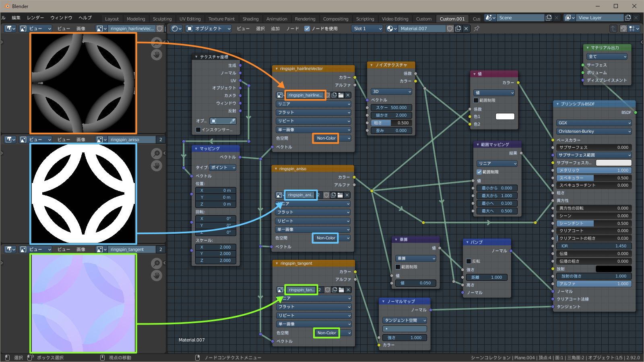Open editor type menu of top image viewer
This screenshot has height=362, width=644.
pyautogui.click(x=10, y=29)
